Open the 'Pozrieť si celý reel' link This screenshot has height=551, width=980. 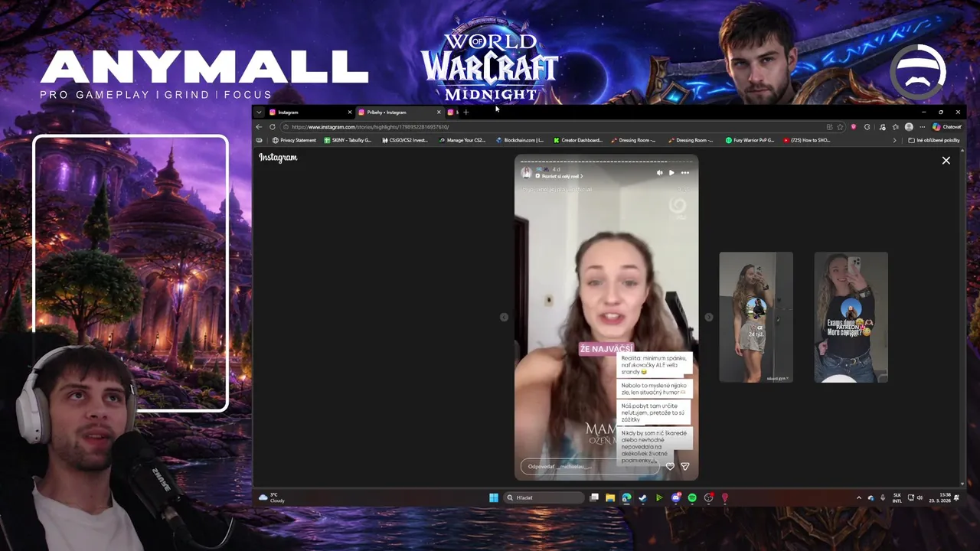[x=559, y=177]
